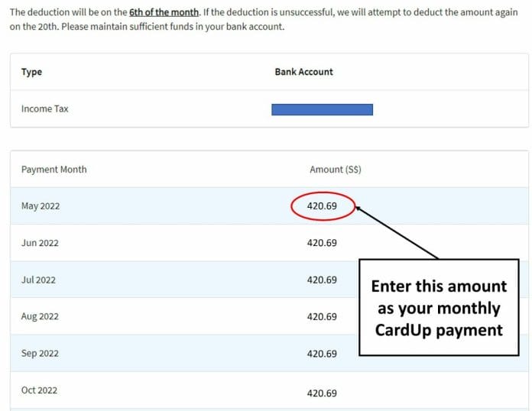
Task: Click the Aug 2022 payment month label
Action: pyautogui.click(x=40, y=316)
